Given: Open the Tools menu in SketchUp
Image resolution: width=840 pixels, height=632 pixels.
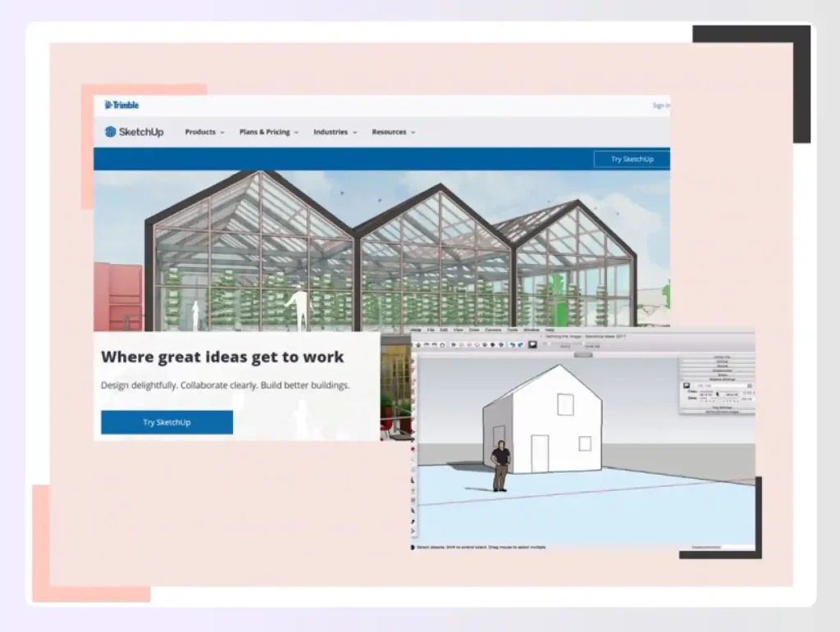Looking at the screenshot, I should click(512, 330).
